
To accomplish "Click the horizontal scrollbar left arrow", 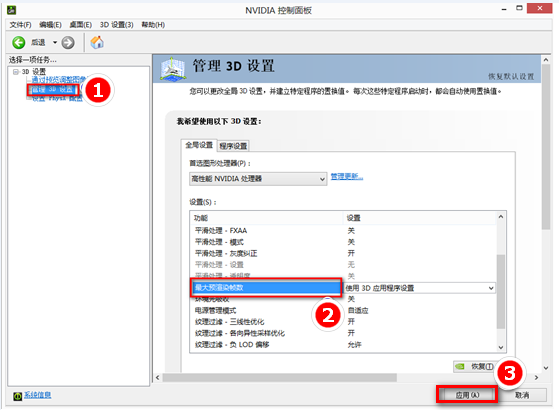I will pos(158,377).
